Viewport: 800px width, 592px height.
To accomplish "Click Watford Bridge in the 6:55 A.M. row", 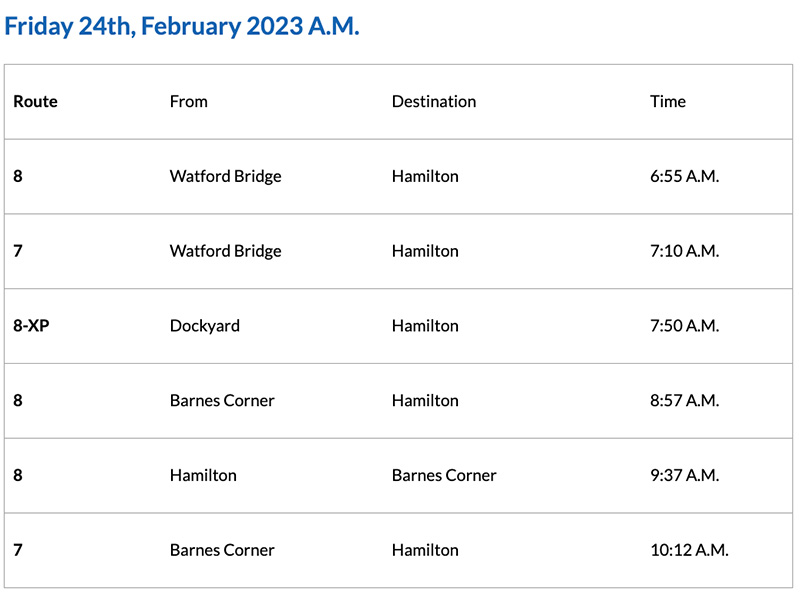I will point(225,176).
